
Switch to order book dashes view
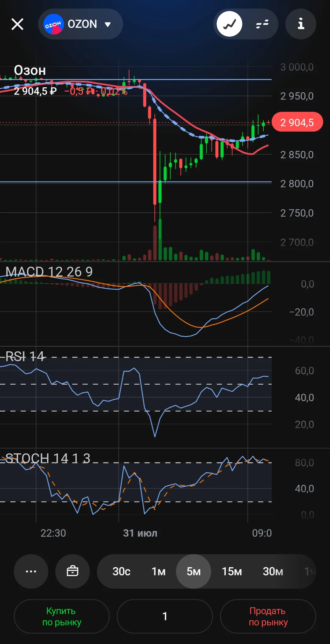tap(262, 24)
